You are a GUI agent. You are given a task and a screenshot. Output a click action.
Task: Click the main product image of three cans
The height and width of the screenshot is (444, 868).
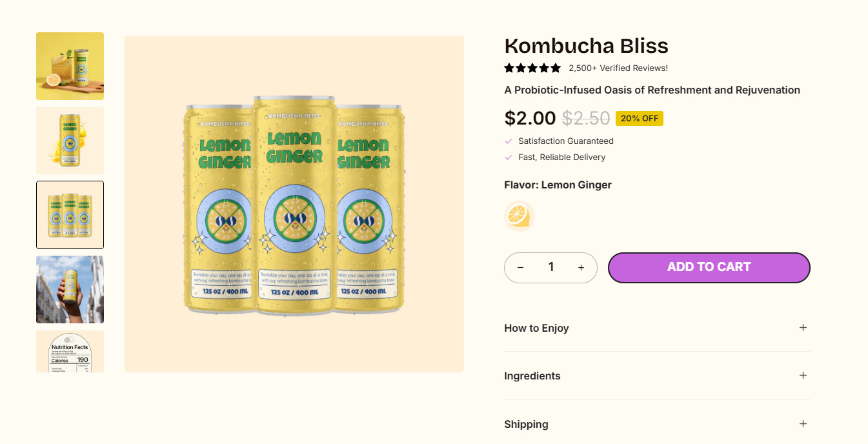click(x=294, y=204)
